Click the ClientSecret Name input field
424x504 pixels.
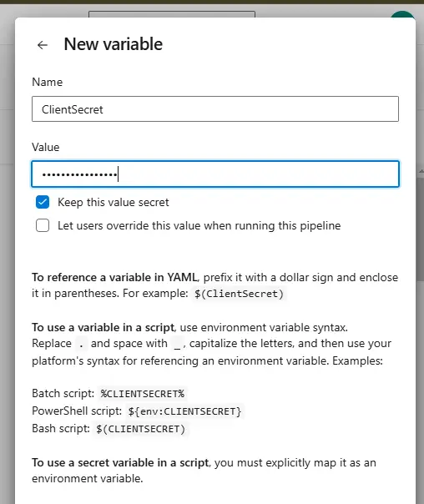pos(215,109)
